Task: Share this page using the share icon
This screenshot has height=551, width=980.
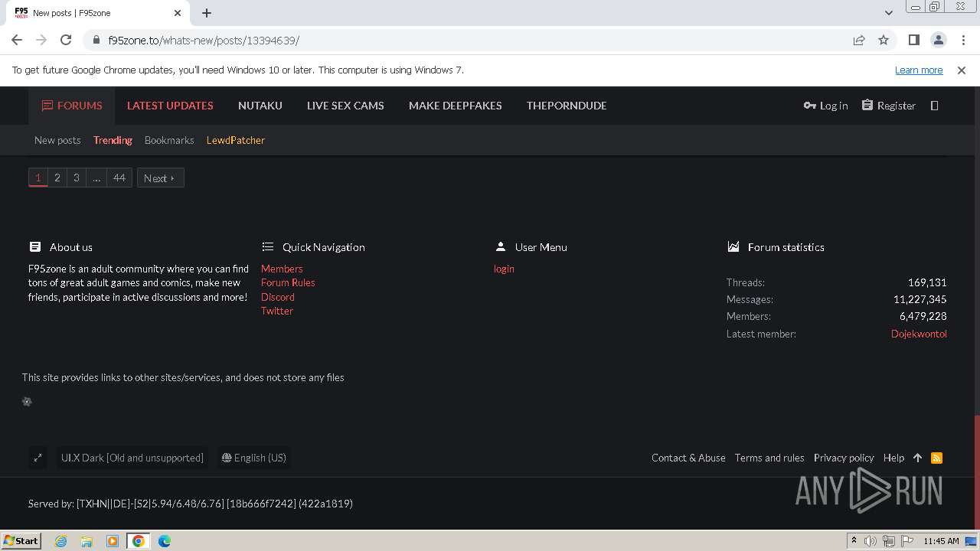Action: 859,40
